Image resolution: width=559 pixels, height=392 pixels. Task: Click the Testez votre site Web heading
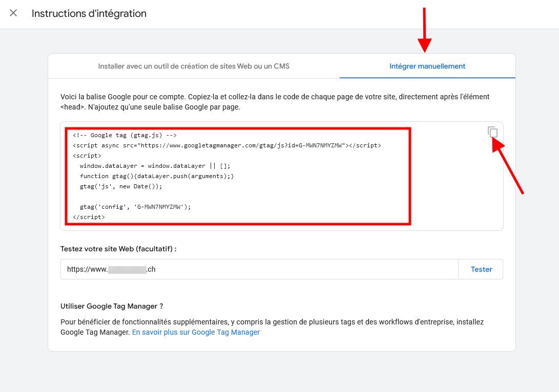(118, 249)
